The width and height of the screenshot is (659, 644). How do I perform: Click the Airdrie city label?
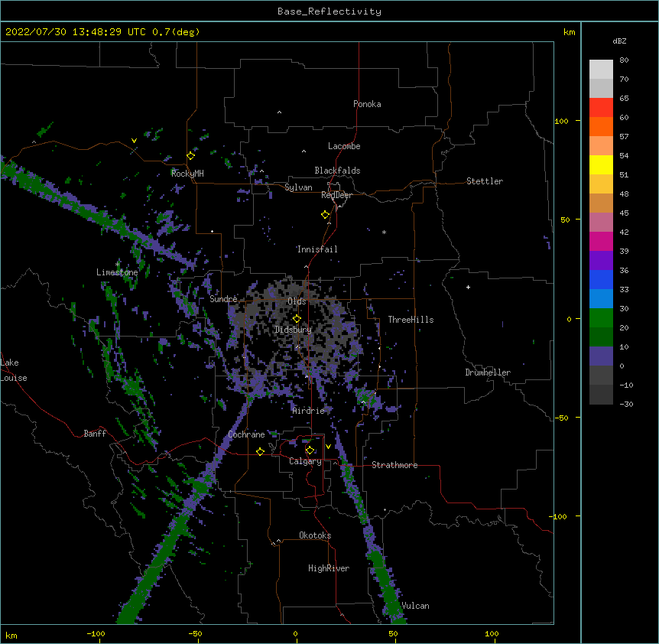coord(309,411)
